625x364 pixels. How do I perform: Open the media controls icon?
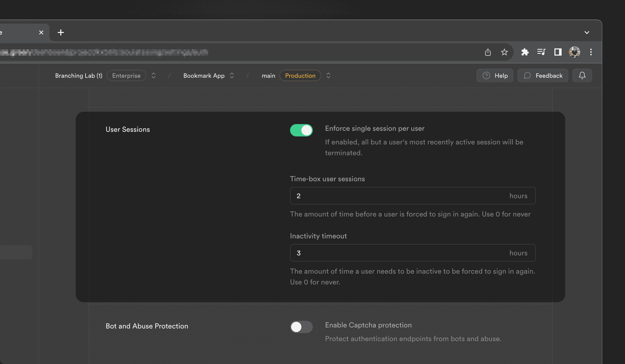click(x=541, y=52)
